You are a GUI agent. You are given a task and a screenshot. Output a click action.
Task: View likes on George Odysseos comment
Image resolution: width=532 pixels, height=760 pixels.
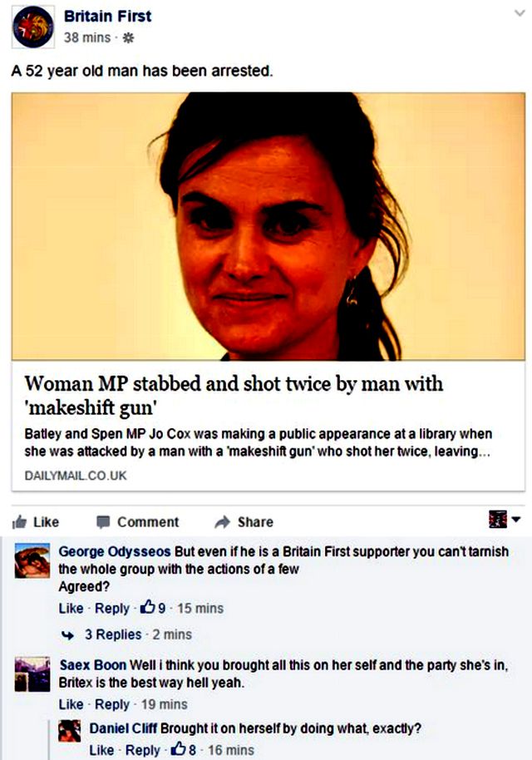click(153, 608)
